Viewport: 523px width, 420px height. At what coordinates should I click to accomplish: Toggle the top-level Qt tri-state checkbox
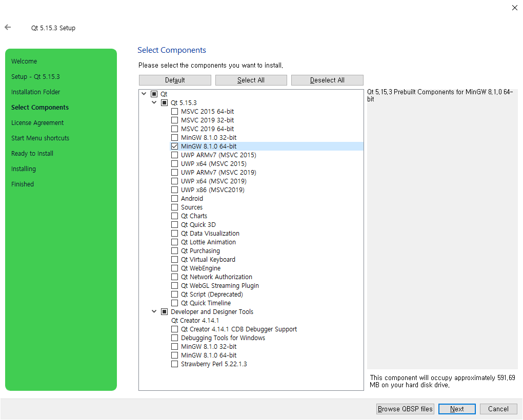click(154, 94)
